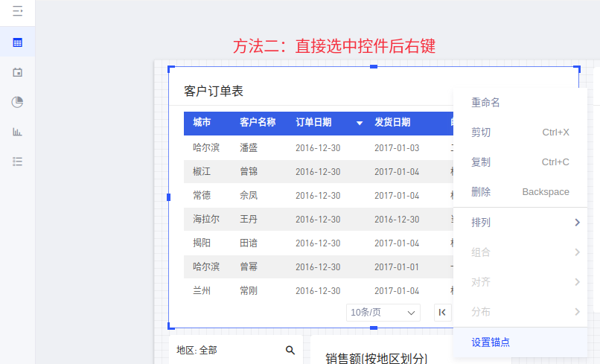Open the calendar widget icon in sidebar
600x364 pixels.
(17, 72)
